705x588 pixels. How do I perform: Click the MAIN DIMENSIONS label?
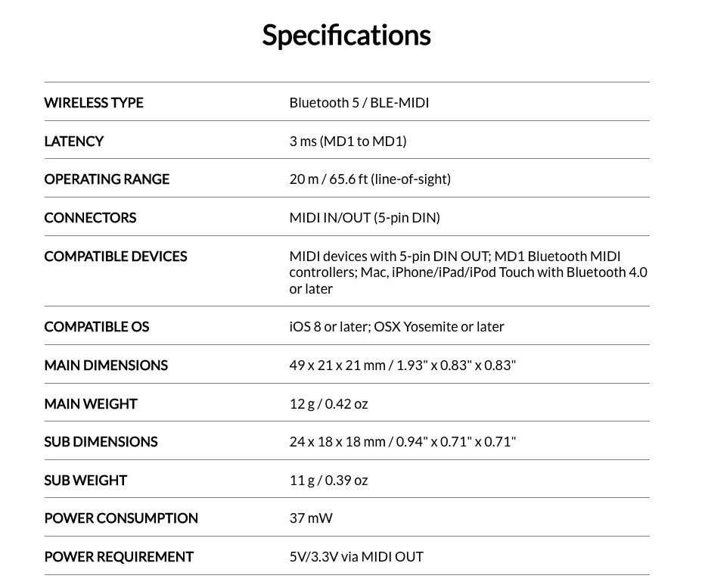(106, 366)
